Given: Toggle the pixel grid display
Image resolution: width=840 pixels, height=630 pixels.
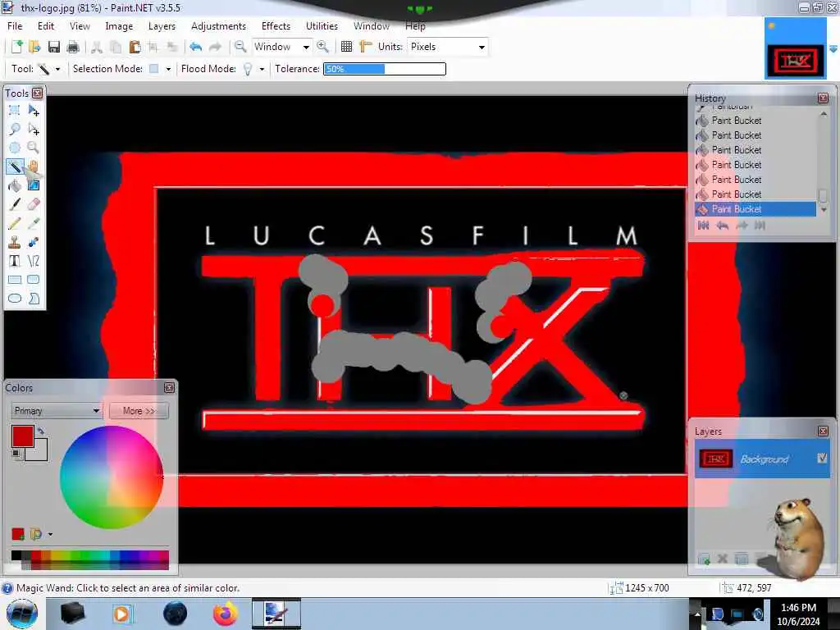Looking at the screenshot, I should coord(347,47).
